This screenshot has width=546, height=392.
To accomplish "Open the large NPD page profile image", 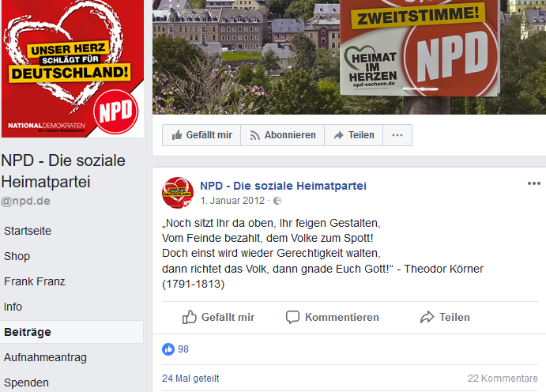I will (x=73, y=69).
